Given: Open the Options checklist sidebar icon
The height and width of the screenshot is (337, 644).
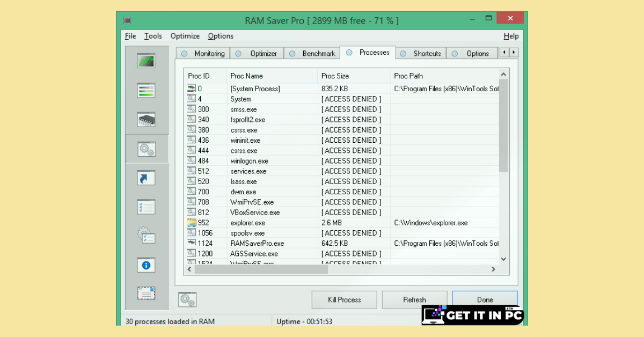Looking at the screenshot, I should [147, 207].
